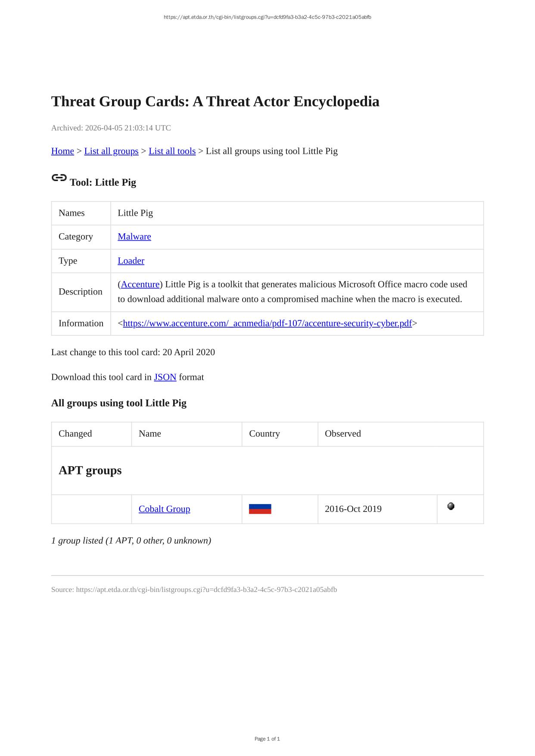Follow the Accenture source link

click(140, 285)
